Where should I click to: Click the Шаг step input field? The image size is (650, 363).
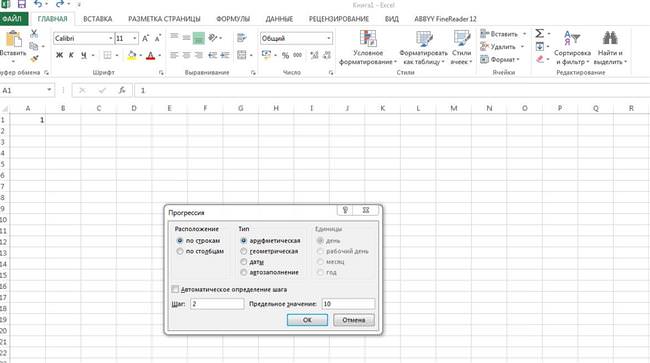(x=217, y=304)
